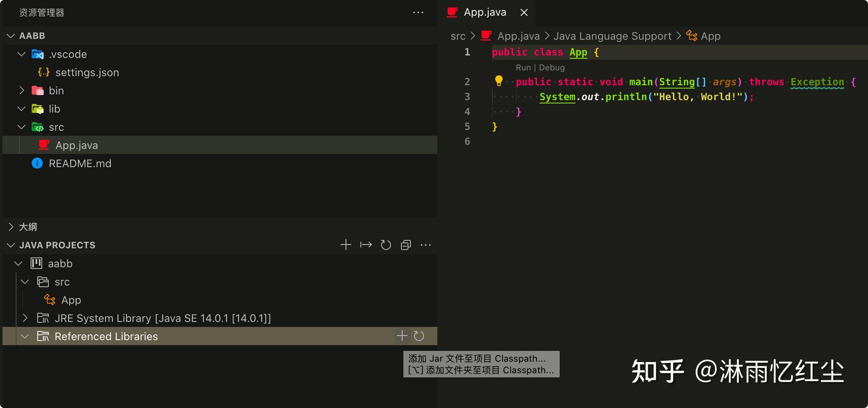Select the App.java editor tab

[485, 12]
